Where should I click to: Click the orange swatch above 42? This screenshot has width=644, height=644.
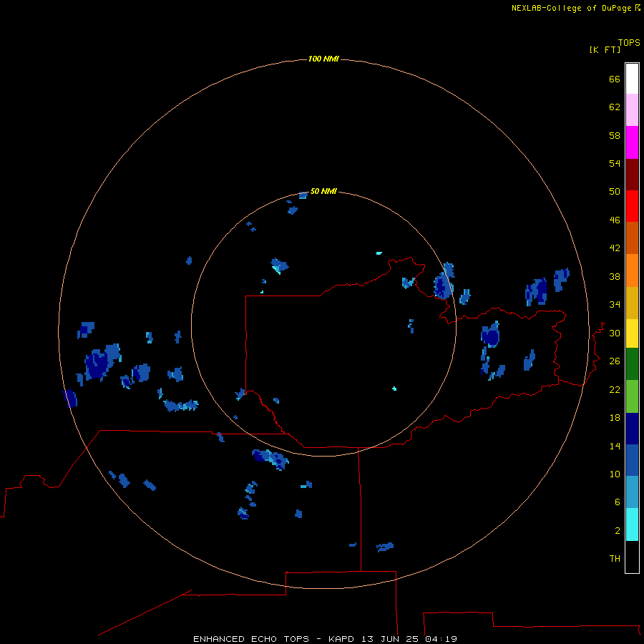(x=632, y=270)
